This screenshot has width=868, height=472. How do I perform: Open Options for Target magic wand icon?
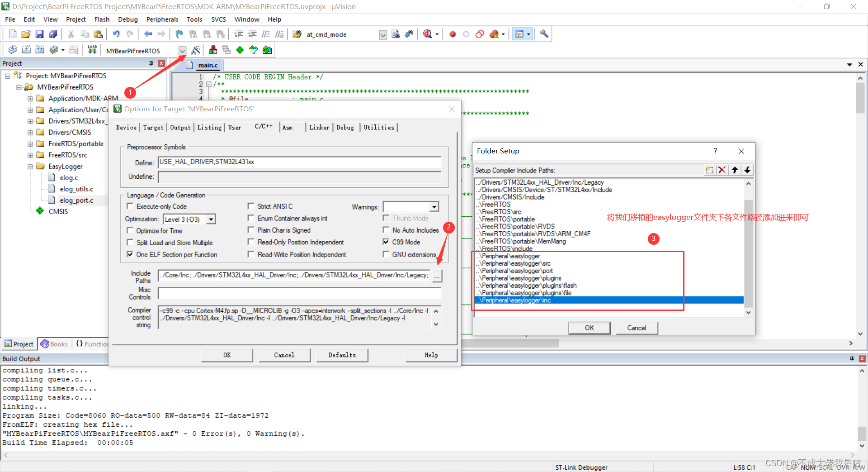point(196,50)
